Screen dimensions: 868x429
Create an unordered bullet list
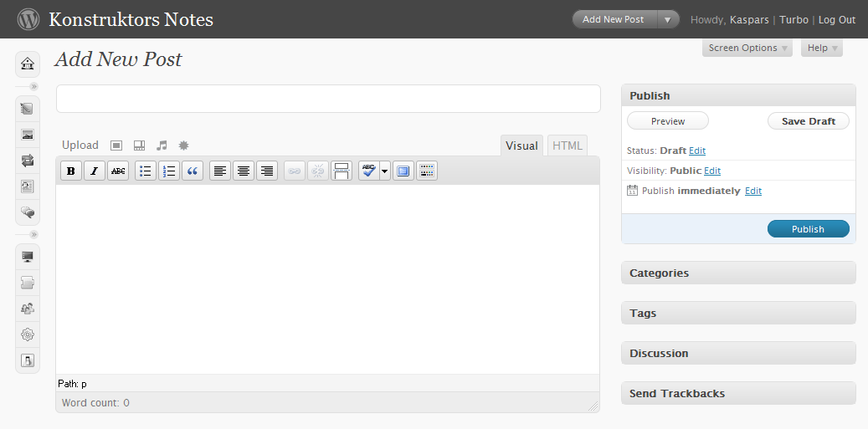click(x=146, y=171)
